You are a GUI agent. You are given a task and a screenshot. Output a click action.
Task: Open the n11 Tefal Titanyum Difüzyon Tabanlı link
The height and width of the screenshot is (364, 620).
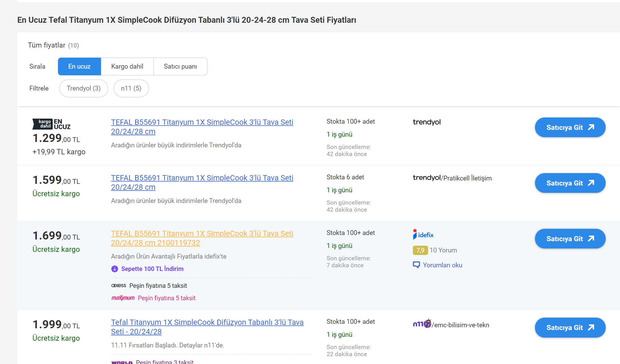pyautogui.click(x=207, y=322)
